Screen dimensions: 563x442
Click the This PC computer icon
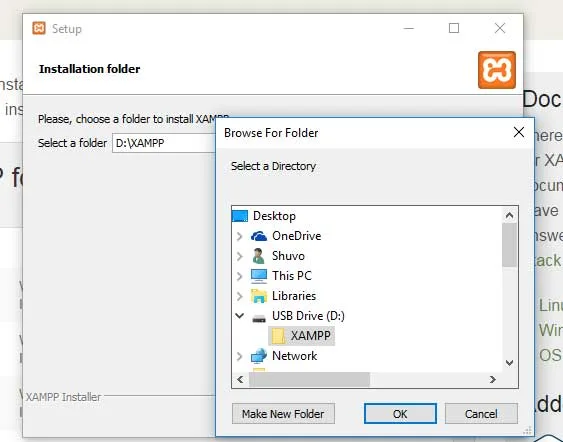259,276
